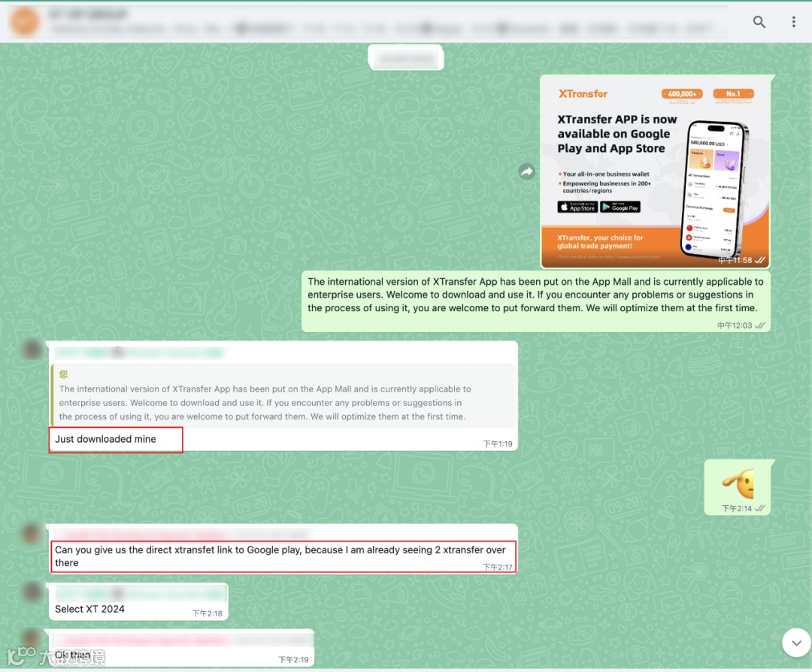Click the XTransfer logo in the promo image

(x=583, y=94)
